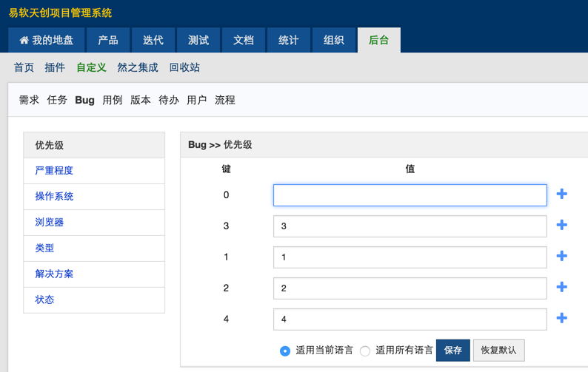Switch to the 用例 module
Image resolution: width=588 pixels, height=372 pixels.
coord(113,100)
